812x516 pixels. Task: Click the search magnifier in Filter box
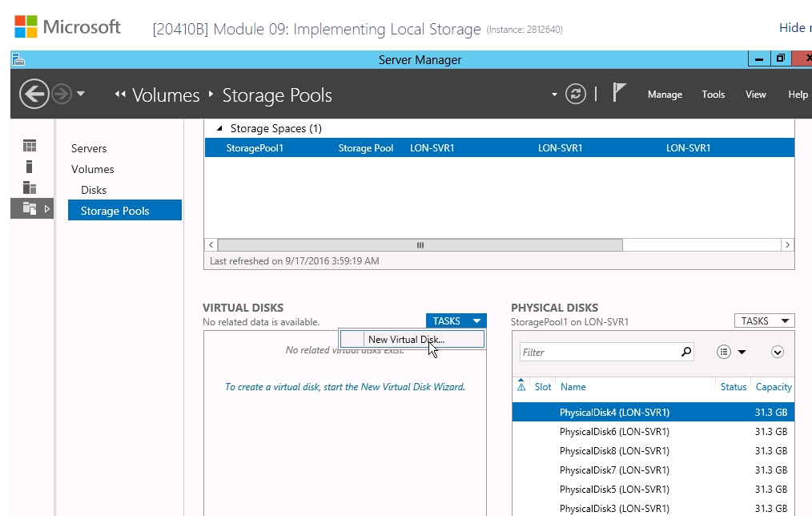[685, 352]
